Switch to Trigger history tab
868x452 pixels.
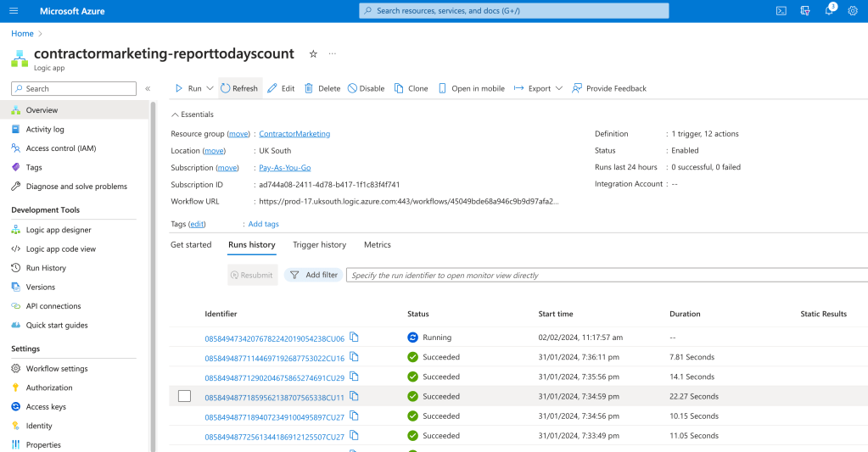[x=319, y=244]
